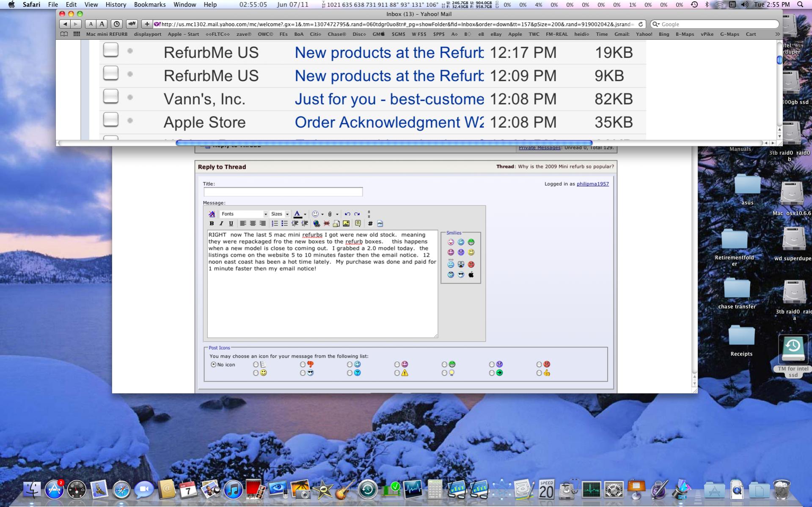Remove link with the unlink icon
This screenshot has width=812, height=507.
tap(326, 223)
